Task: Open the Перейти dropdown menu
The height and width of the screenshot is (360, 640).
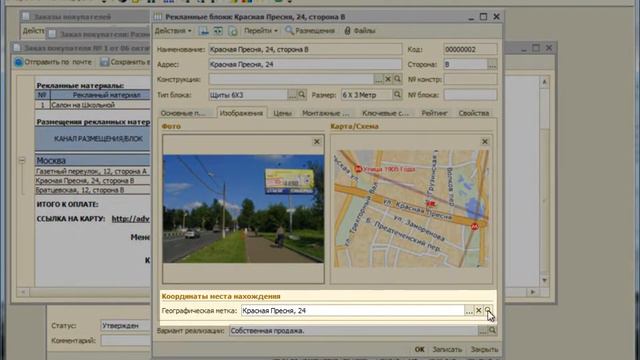Action: coord(261,31)
